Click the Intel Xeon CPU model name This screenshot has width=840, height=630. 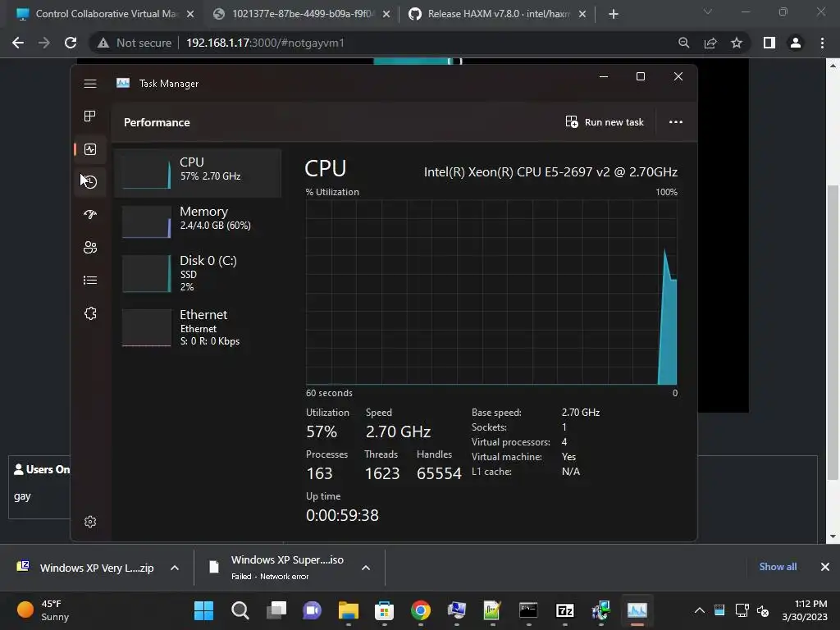pos(550,172)
